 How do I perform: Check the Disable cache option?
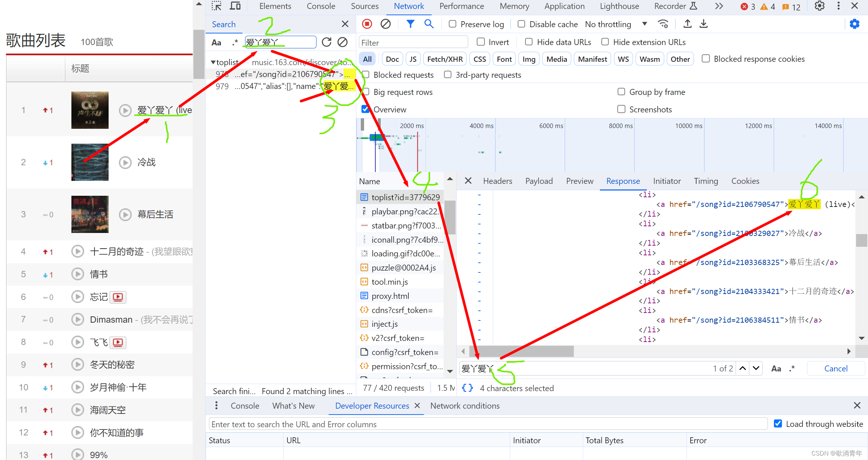pyautogui.click(x=521, y=24)
